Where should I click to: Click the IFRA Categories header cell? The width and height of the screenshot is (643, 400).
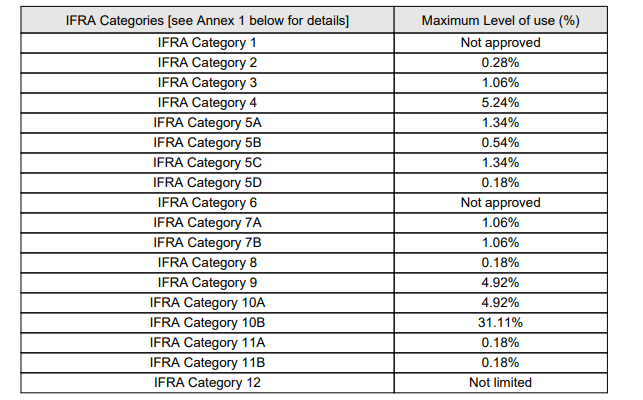tap(207, 21)
